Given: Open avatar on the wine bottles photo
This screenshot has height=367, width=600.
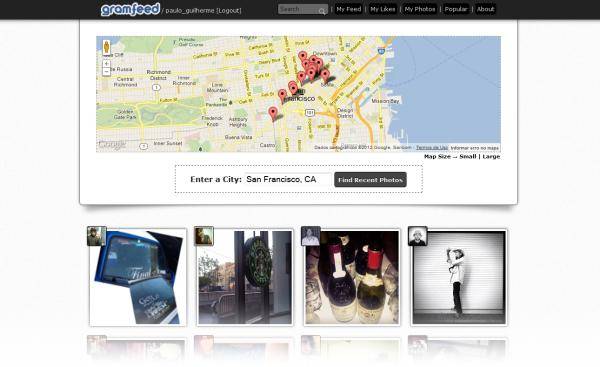Looking at the screenshot, I should 311,236.
